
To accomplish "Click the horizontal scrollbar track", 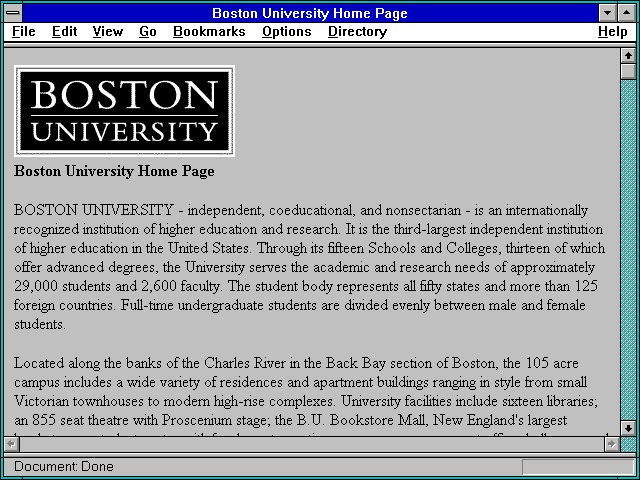I will [x=311, y=444].
